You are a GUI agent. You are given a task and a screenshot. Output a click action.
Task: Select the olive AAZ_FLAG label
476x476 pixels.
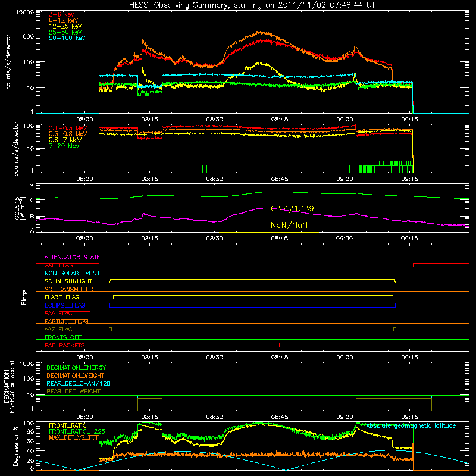click(58, 329)
